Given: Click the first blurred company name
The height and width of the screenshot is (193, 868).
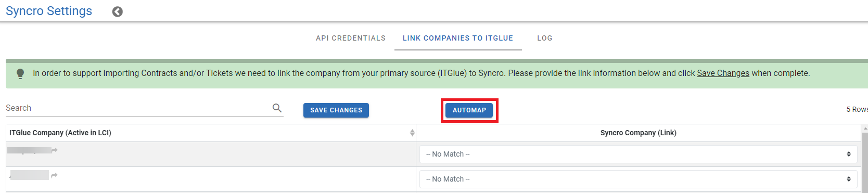Looking at the screenshot, I should coord(29,150).
